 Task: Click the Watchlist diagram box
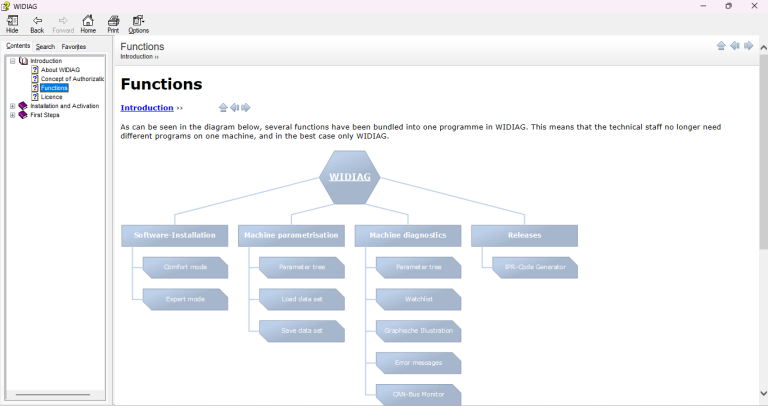[418, 299]
